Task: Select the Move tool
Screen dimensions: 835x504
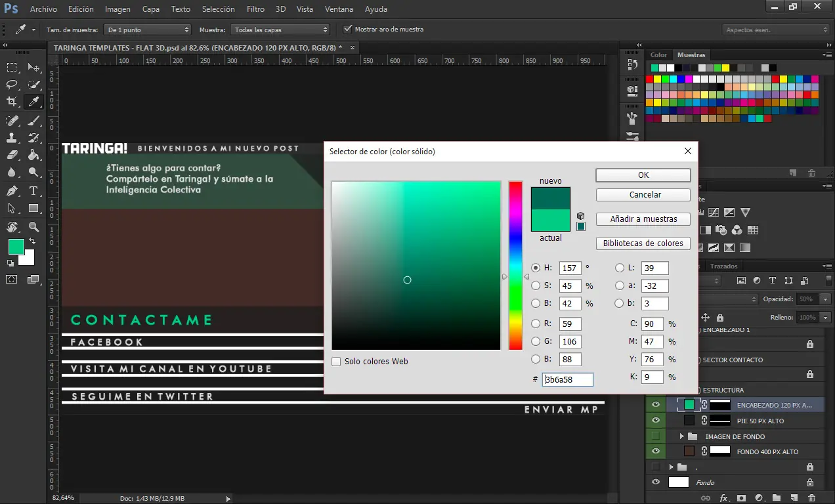Action: point(33,68)
